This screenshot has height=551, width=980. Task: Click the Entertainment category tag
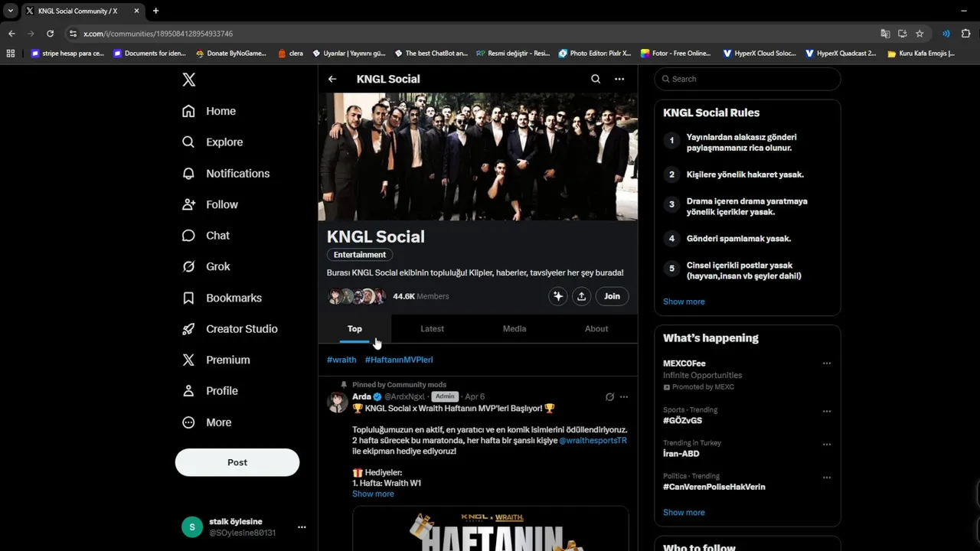[x=360, y=255]
